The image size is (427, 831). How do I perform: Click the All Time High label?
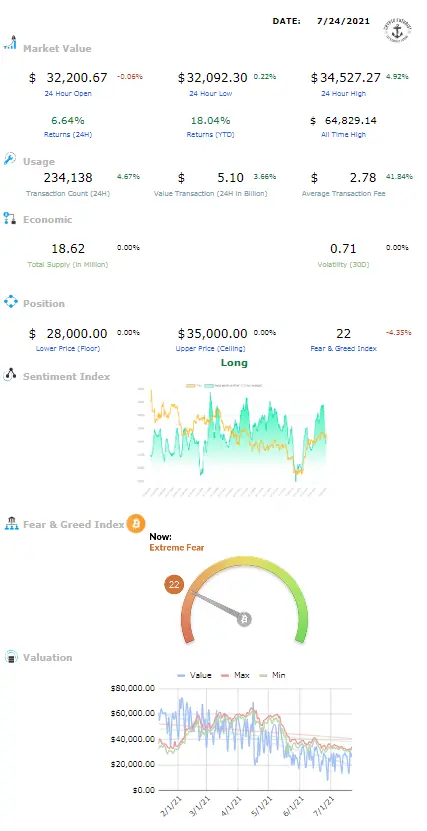343,135
